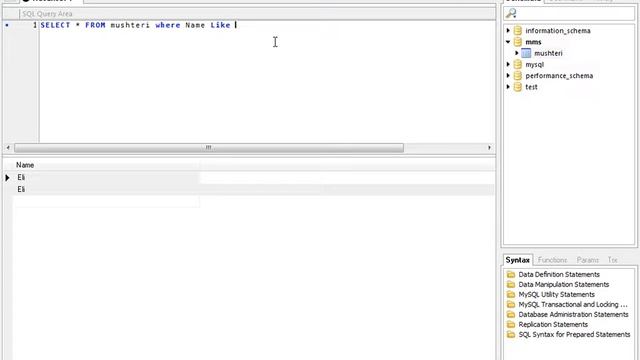Switch to the Functions tab
Viewport: 640px width, 360px height.
click(552, 260)
